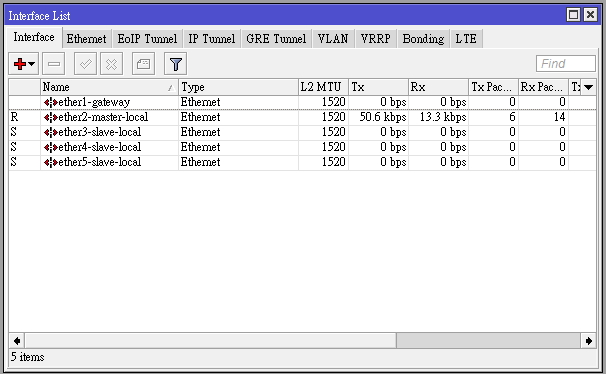Click the 5 items status text
Screen dimensions: 606x374
pyautogui.click(x=27, y=357)
